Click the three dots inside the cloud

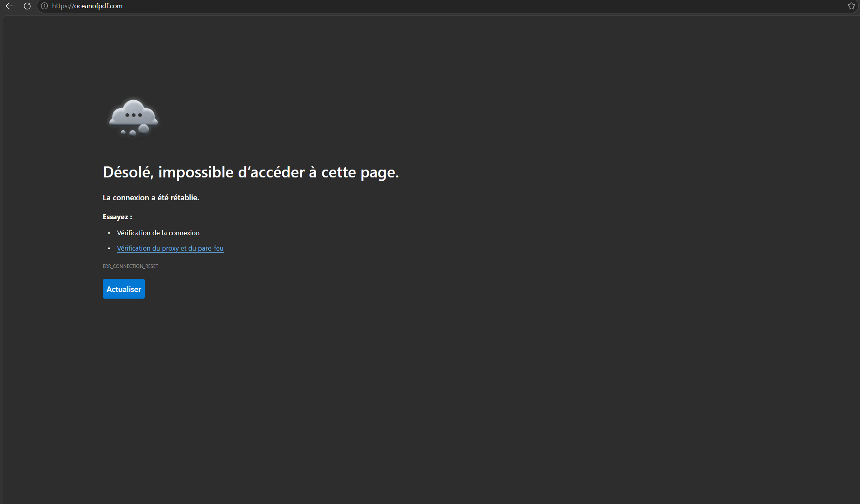point(133,115)
